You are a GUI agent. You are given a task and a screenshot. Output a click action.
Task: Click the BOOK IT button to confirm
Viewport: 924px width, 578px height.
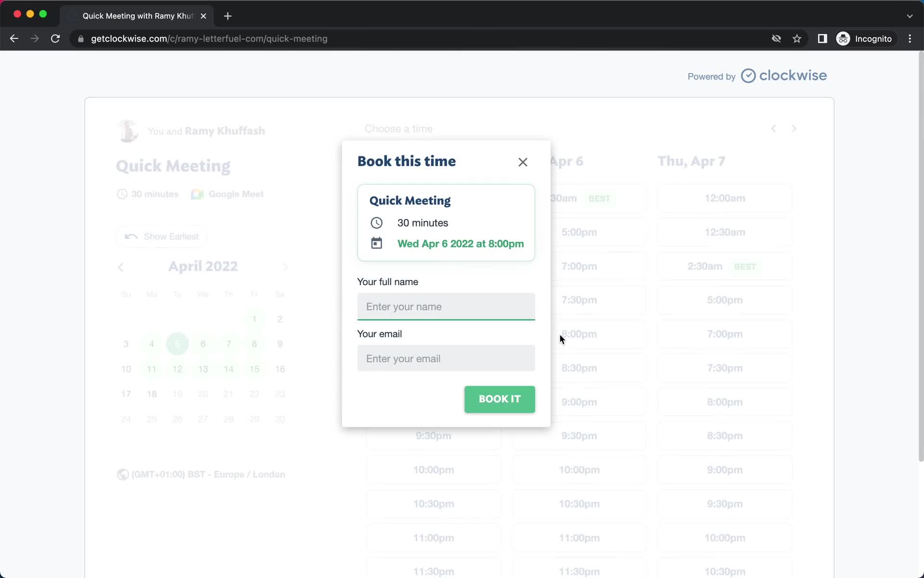pyautogui.click(x=500, y=399)
